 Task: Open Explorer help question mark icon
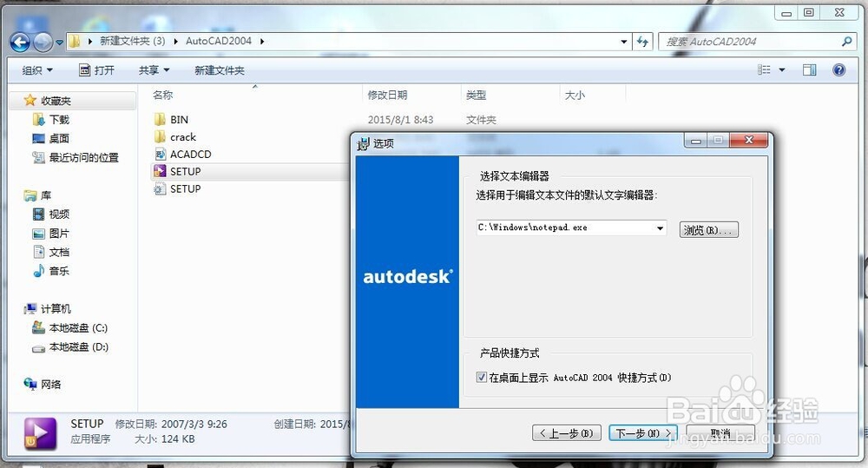(x=839, y=69)
